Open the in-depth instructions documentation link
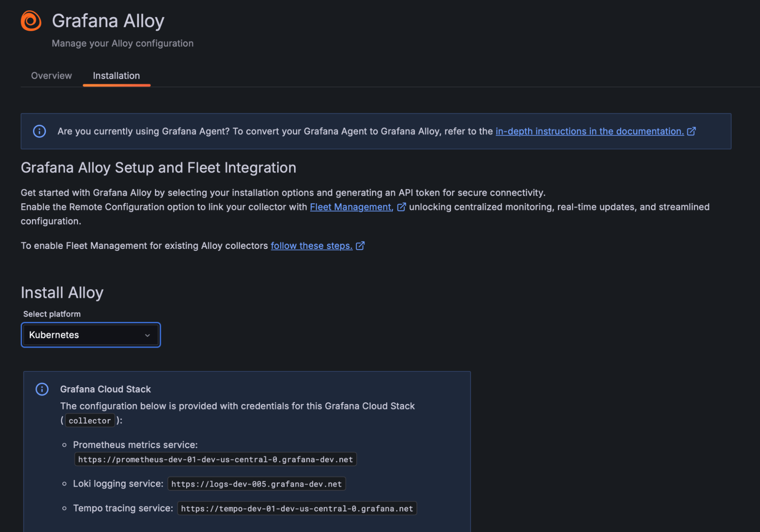The image size is (760, 532). (589, 131)
